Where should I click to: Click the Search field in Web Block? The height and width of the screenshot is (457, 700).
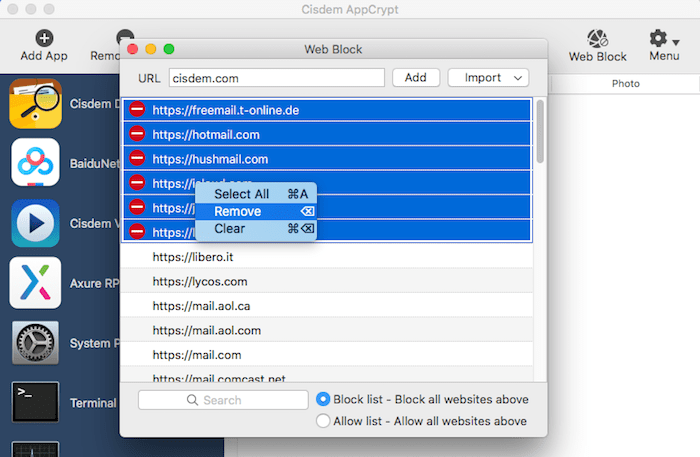223,400
